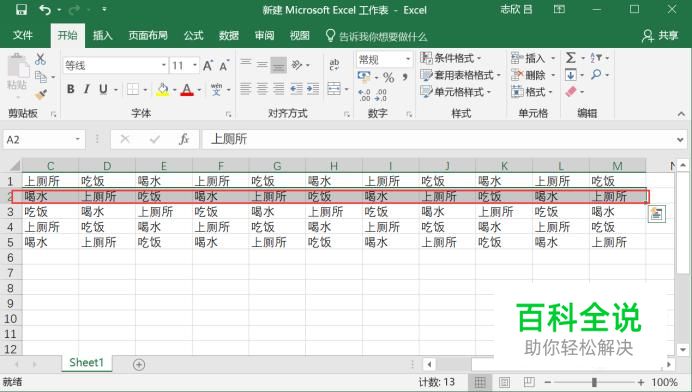Collapse the ribbon
Screen dimensions: 692x392
coord(681,114)
